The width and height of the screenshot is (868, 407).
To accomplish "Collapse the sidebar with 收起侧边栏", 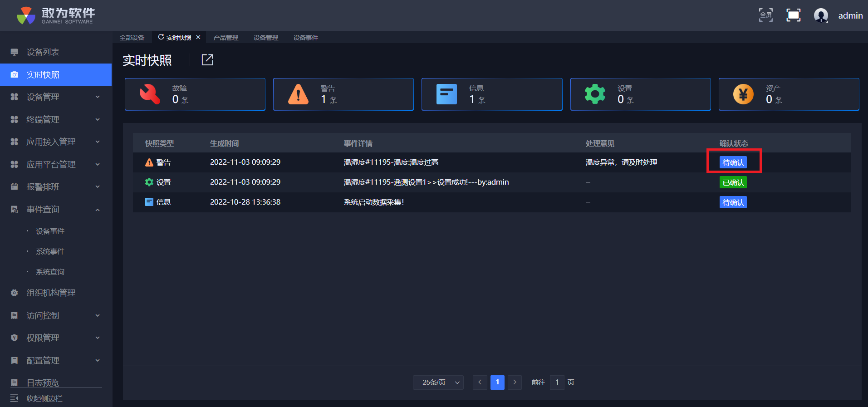I will coord(44,398).
